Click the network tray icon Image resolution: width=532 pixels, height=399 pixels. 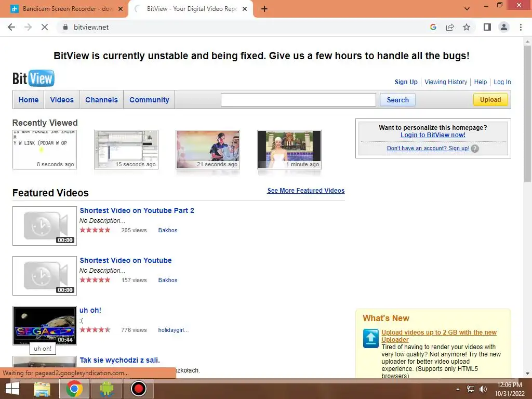click(471, 389)
